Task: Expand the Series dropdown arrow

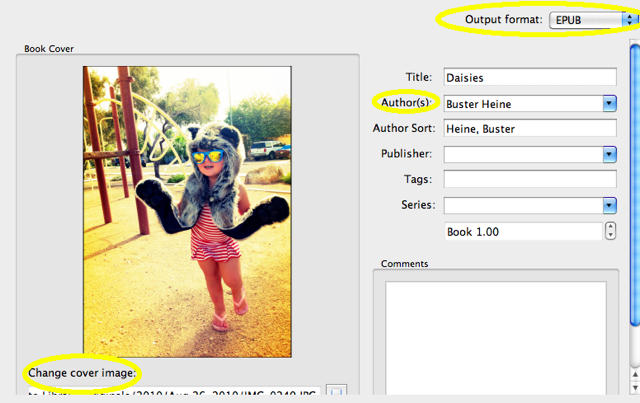Action: pyautogui.click(x=609, y=205)
